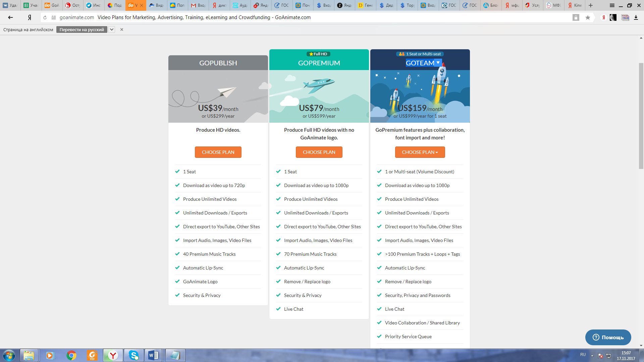Bookmark page using the star icon
The image size is (644, 362).
(588, 17)
